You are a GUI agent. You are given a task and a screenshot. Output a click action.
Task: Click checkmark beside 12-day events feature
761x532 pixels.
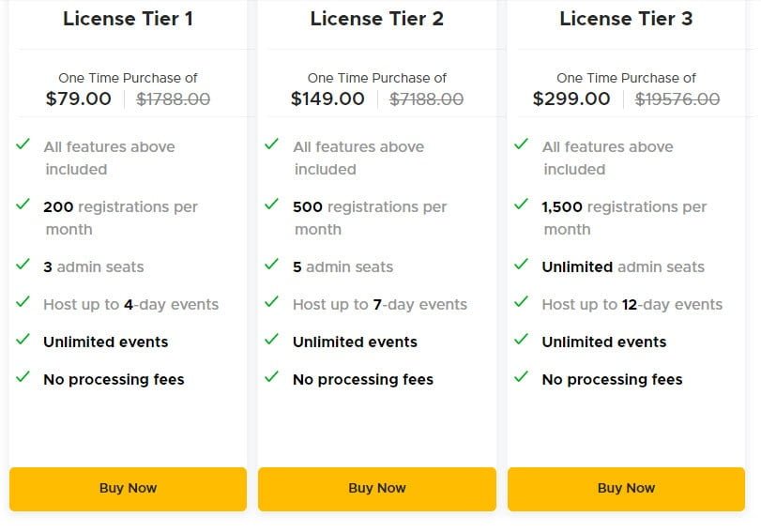pyautogui.click(x=521, y=302)
